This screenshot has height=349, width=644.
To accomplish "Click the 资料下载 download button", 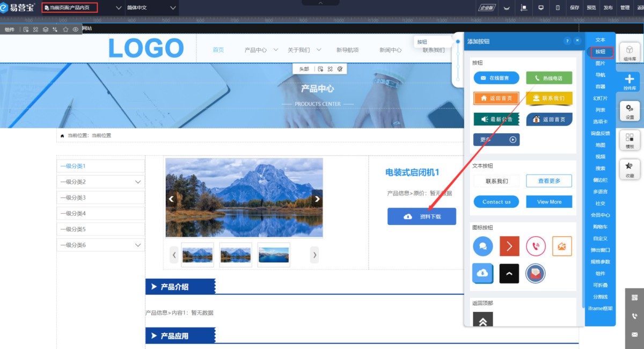I will click(422, 216).
